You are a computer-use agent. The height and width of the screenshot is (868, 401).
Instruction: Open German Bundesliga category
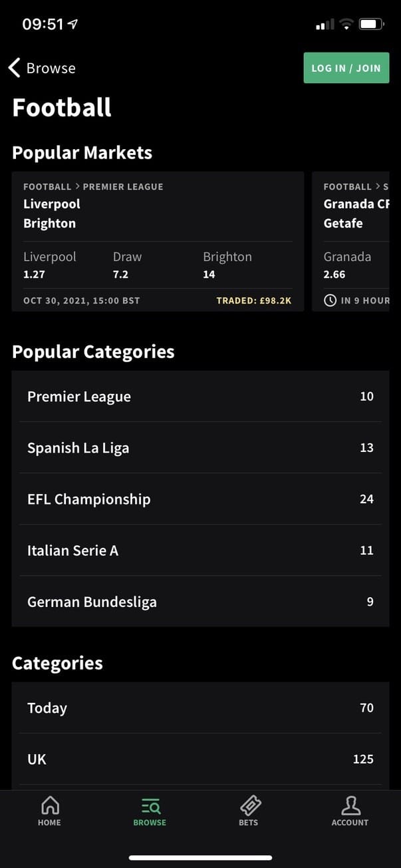200,602
